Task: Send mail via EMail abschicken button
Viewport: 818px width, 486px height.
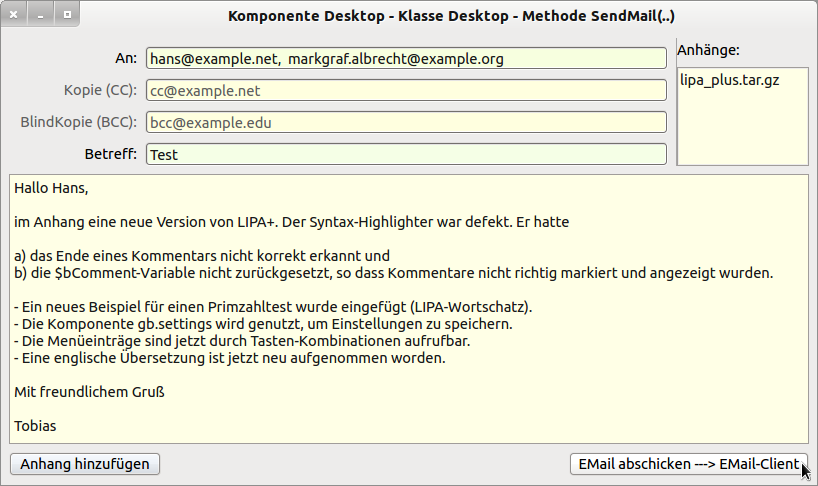Action: point(689,464)
